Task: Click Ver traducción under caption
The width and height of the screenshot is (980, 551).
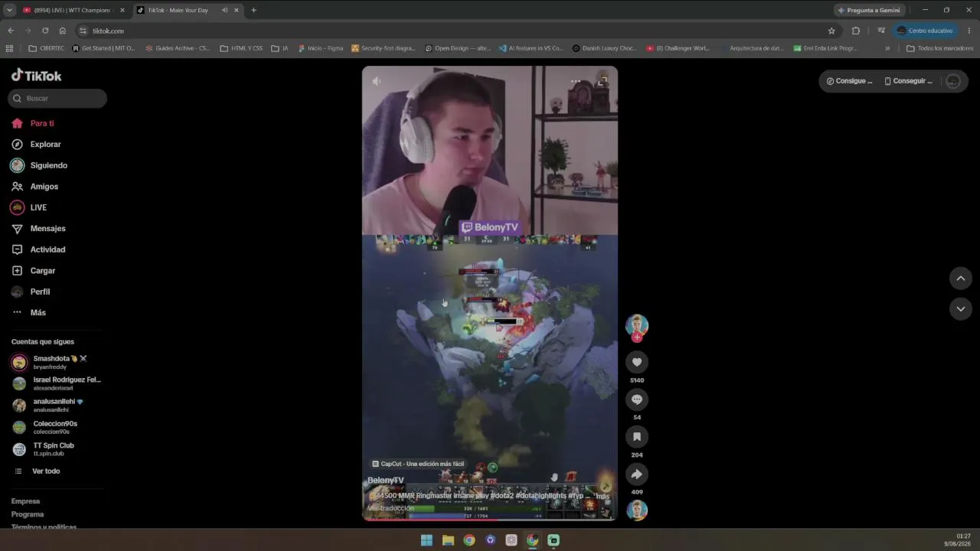Action: (390, 508)
